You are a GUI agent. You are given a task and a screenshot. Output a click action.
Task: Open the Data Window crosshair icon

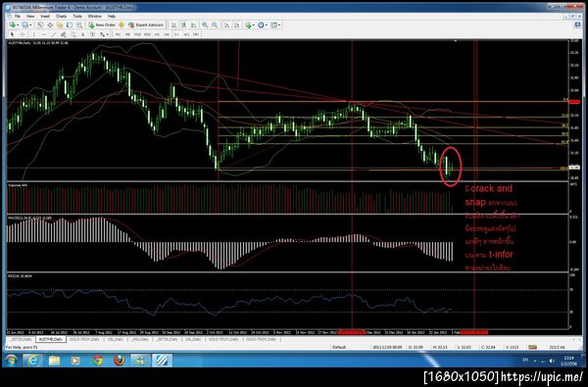[x=50, y=24]
